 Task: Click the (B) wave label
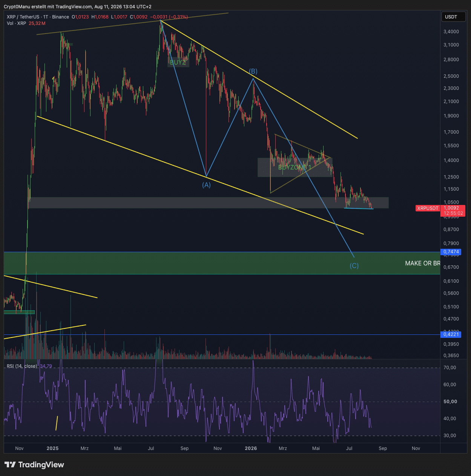click(253, 71)
